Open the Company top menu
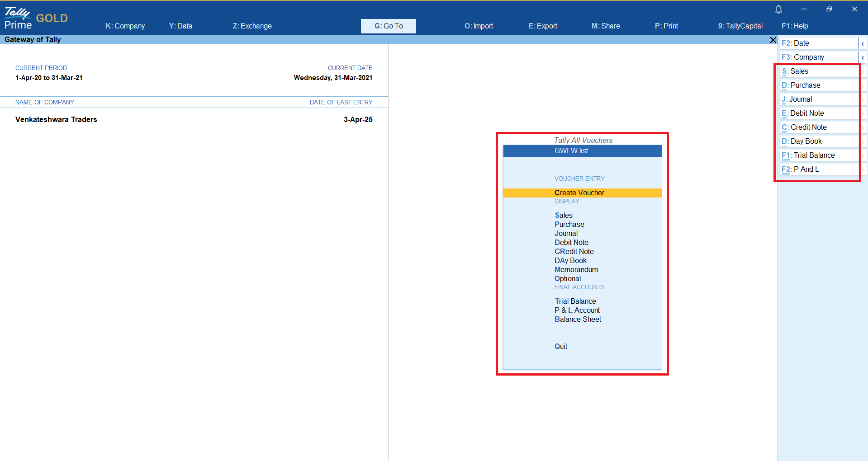 (x=125, y=26)
